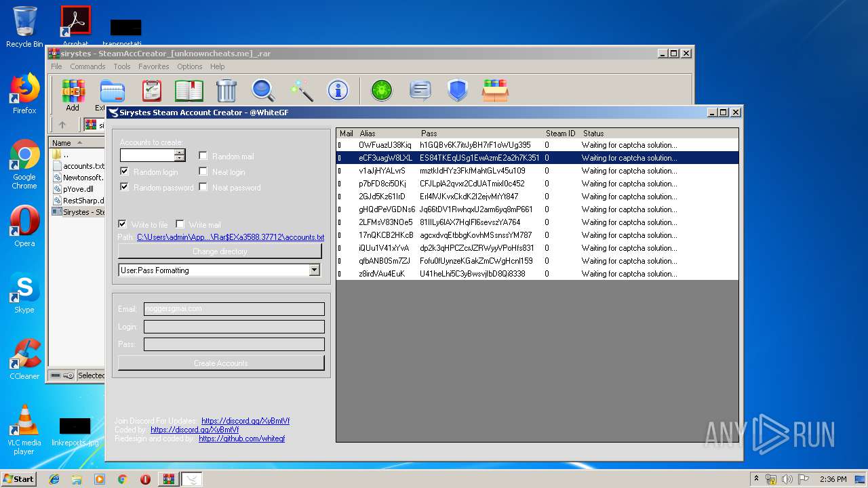868x488 pixels.
Task: Open the Favorites menu in WinRAR
Action: tap(154, 66)
